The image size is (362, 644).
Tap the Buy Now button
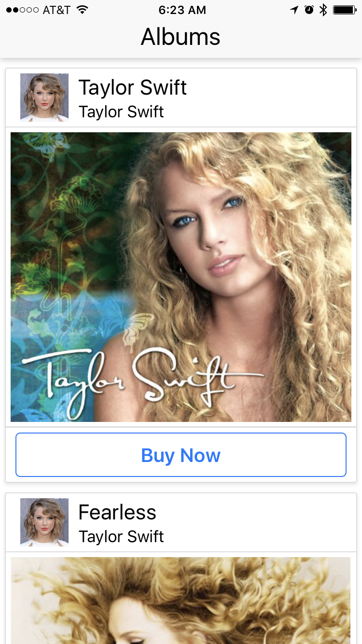coord(181,455)
